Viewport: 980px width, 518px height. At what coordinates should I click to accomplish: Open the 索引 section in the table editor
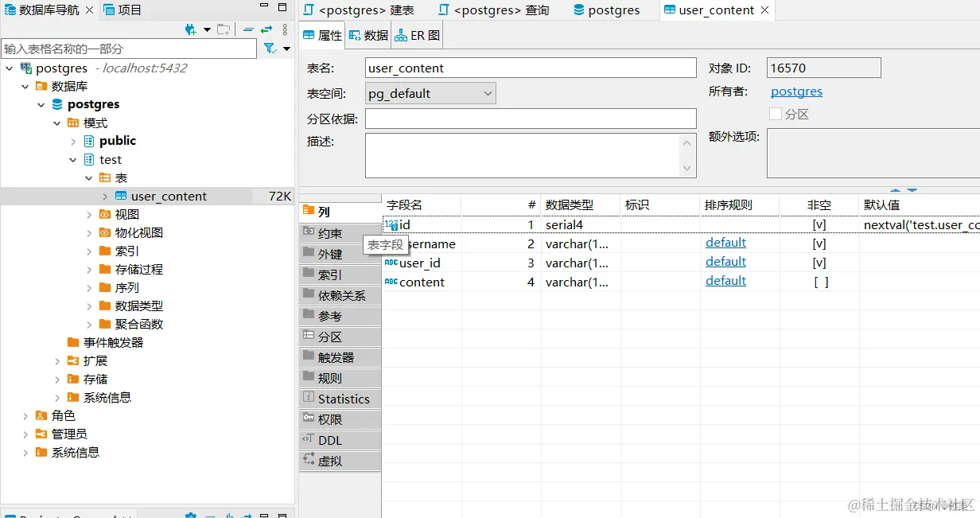[x=340, y=275]
